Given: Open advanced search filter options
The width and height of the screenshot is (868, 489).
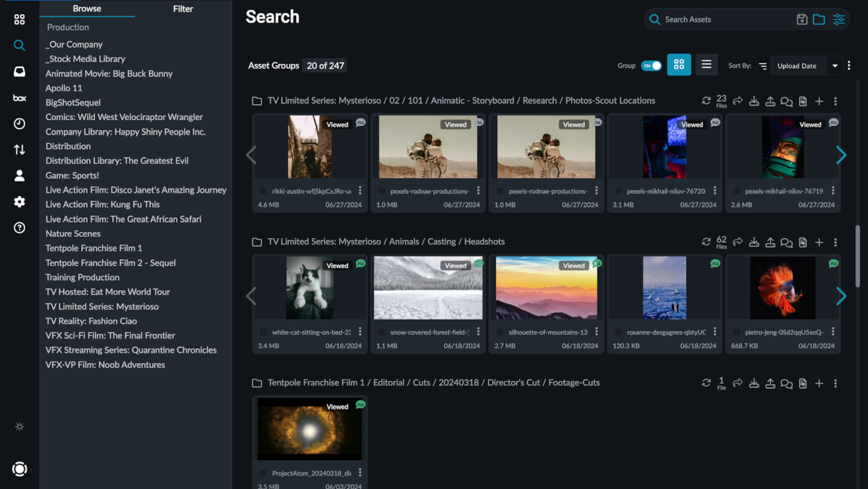Looking at the screenshot, I should tap(839, 19).
